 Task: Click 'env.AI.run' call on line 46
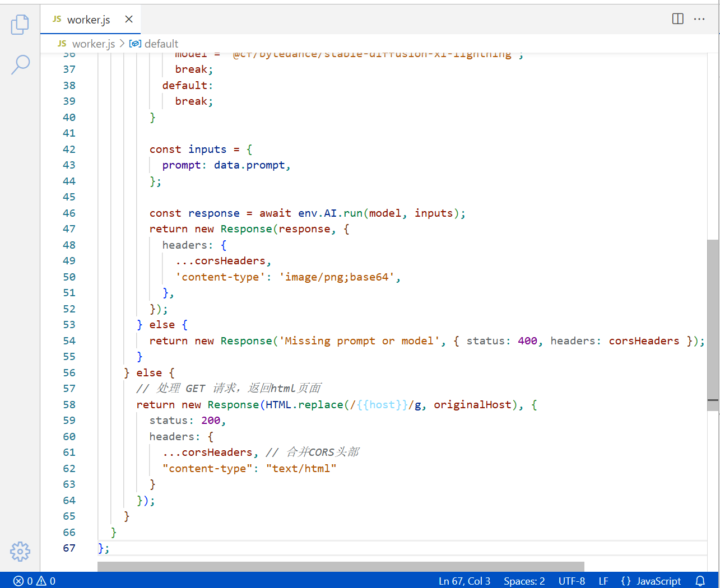pyautogui.click(x=330, y=213)
